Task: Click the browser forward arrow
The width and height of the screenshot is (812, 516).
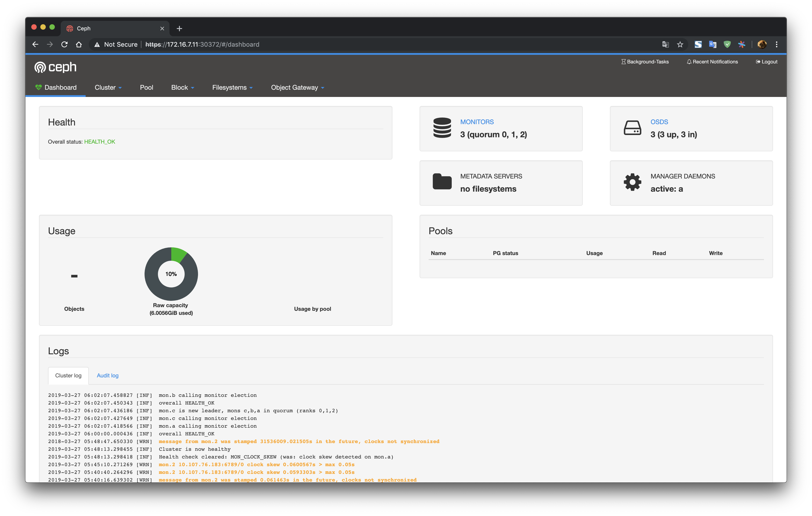Action: tap(50, 44)
